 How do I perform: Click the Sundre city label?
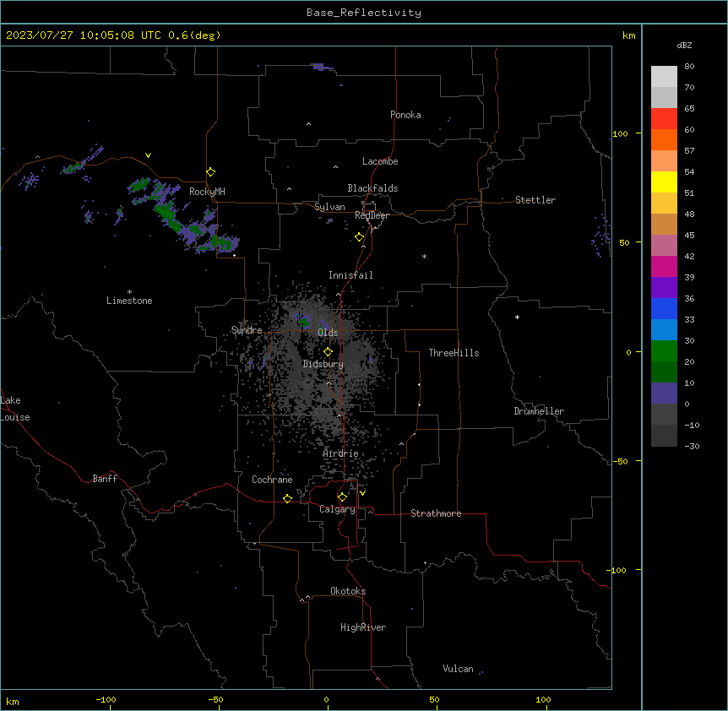tap(247, 330)
